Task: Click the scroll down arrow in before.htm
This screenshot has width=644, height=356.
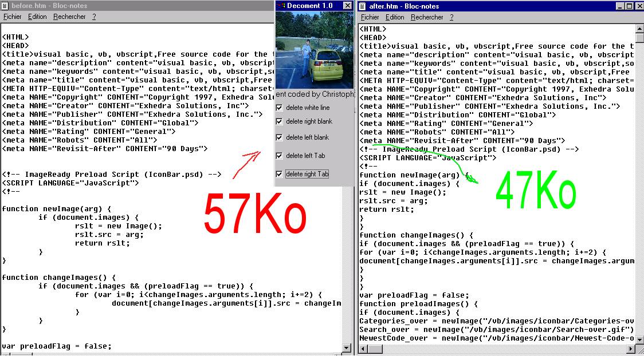Action: click(x=347, y=347)
